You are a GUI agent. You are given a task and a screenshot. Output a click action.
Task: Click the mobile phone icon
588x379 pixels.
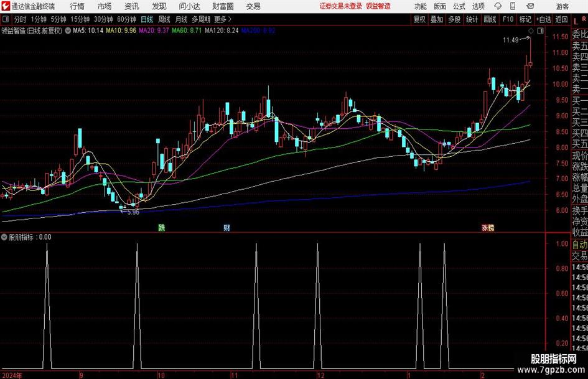[513, 6]
